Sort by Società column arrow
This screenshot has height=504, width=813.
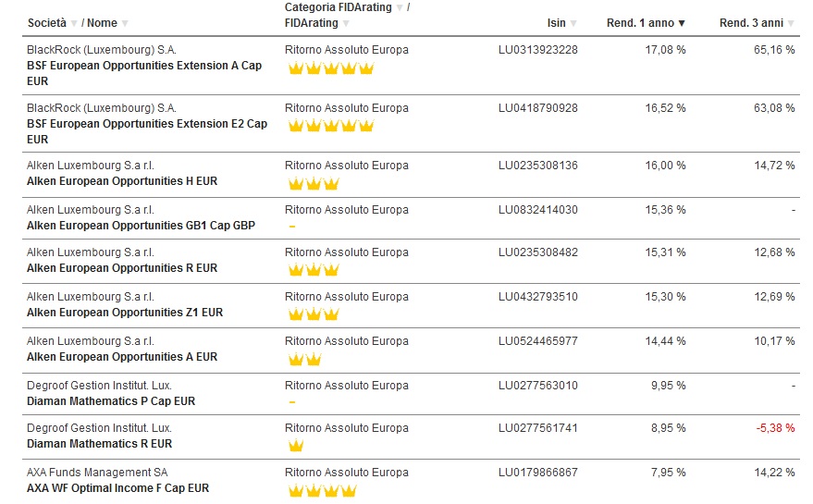tap(74, 23)
